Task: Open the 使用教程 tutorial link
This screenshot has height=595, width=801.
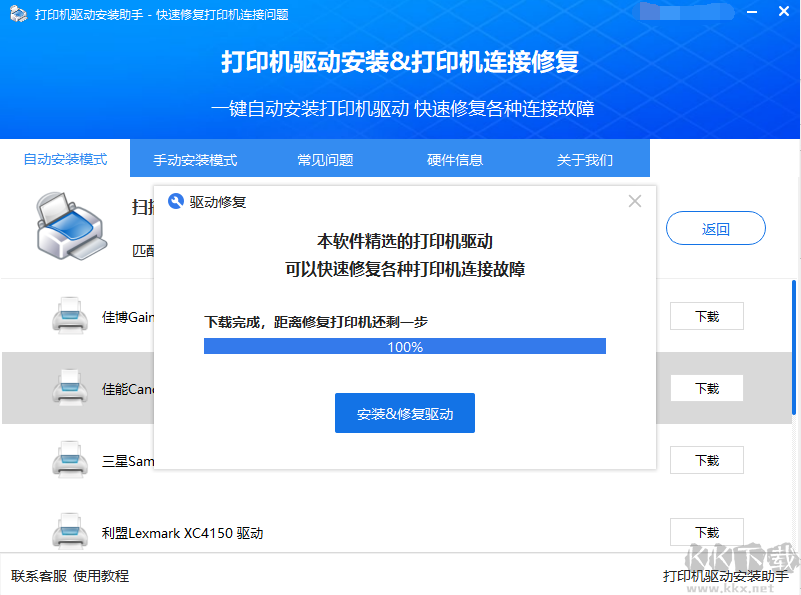Action: coord(100,577)
